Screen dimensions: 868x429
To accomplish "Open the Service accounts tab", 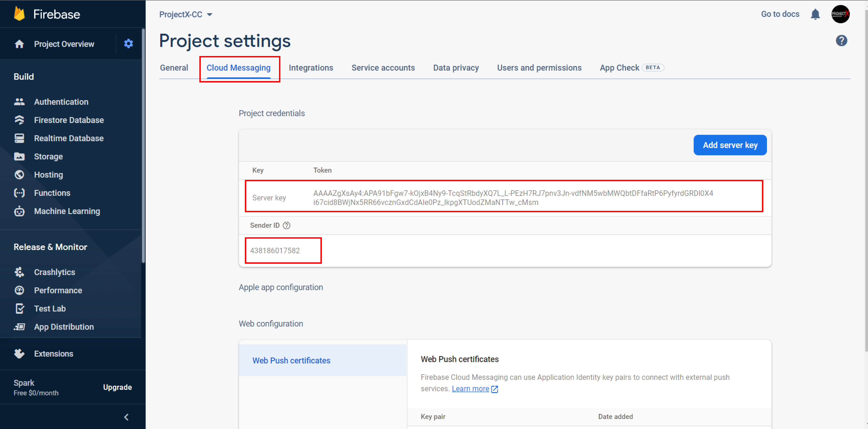I will [383, 68].
